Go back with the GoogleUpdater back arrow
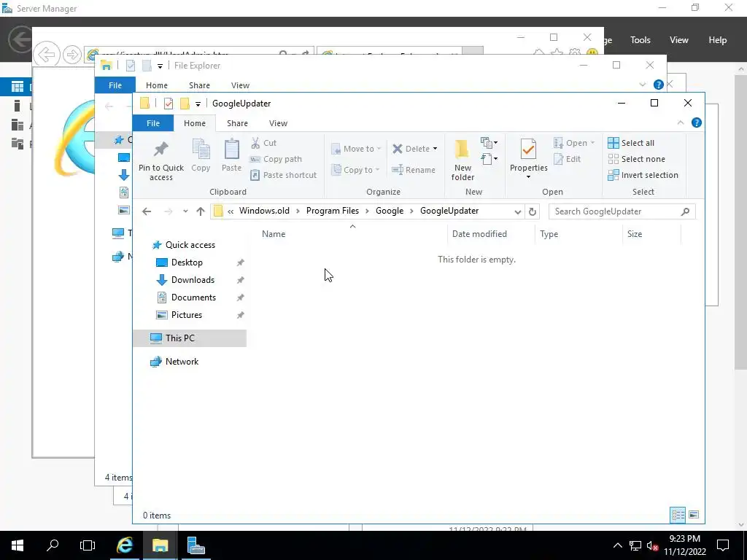This screenshot has width=747, height=560. click(x=147, y=211)
